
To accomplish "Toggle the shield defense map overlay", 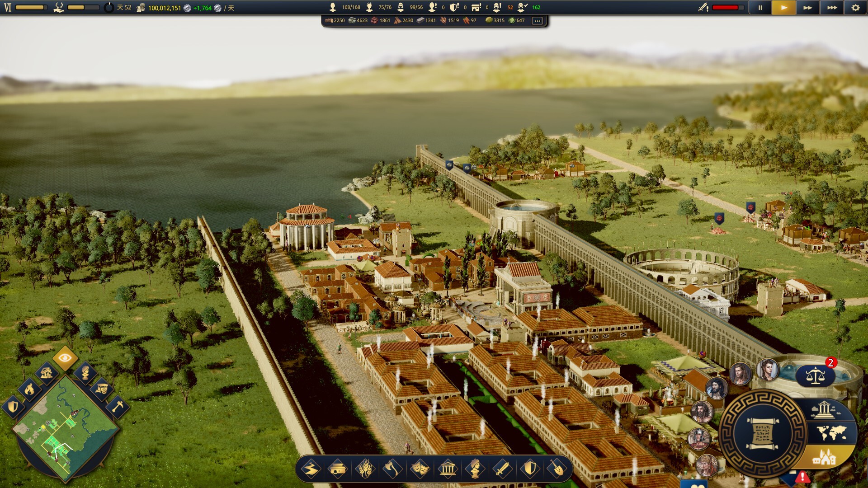I will (13, 407).
